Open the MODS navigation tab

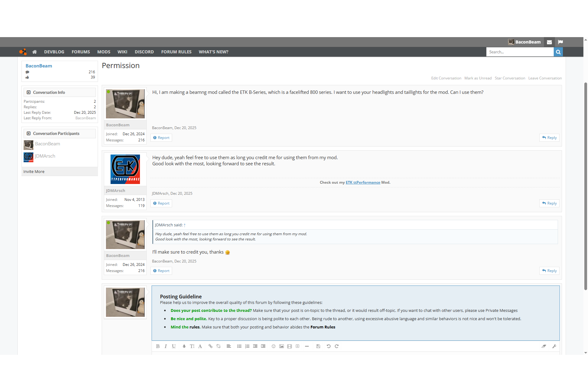tap(104, 52)
